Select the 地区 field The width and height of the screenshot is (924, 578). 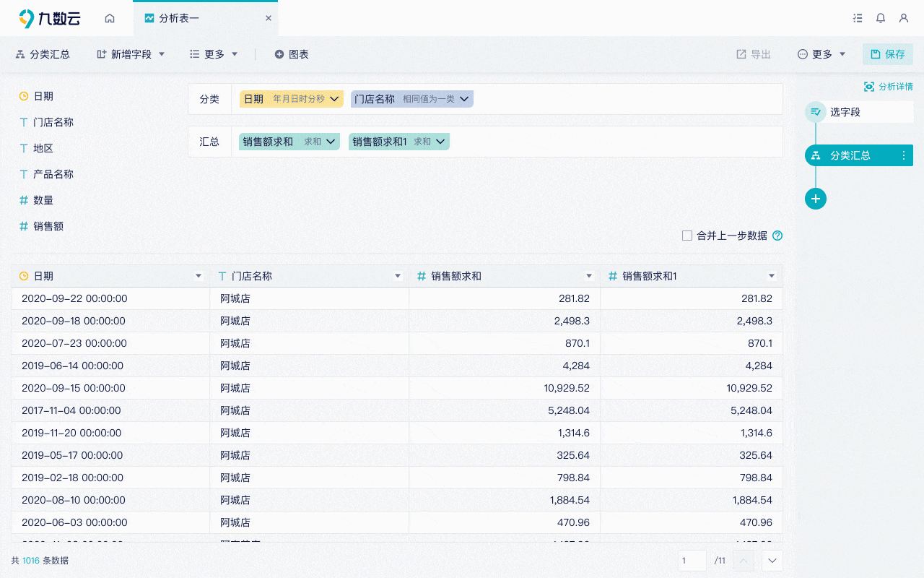pos(43,148)
